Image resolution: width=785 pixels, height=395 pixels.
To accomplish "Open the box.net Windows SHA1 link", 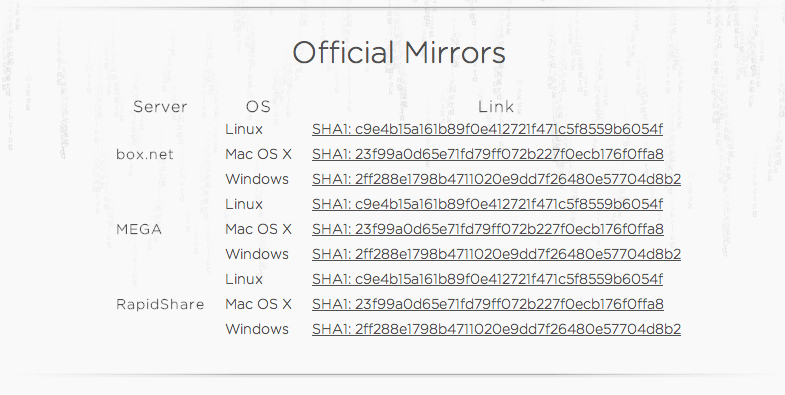I will (496, 179).
